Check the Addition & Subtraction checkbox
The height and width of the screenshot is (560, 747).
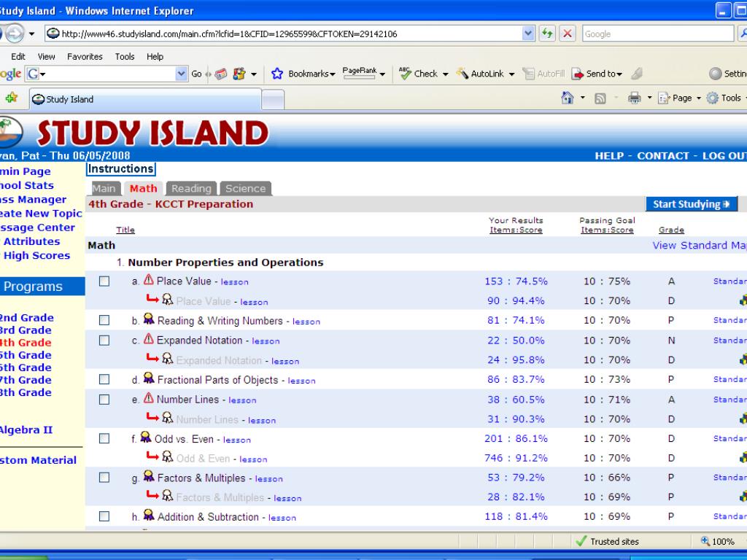click(104, 516)
